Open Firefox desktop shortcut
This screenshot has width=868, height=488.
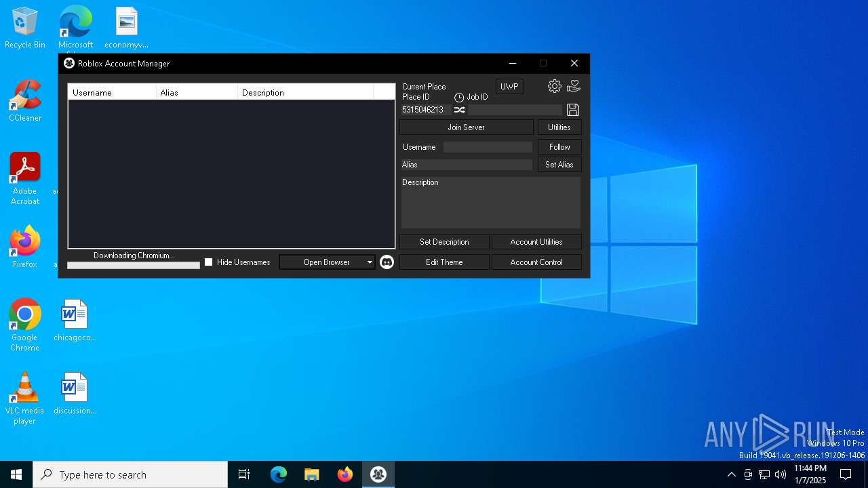pos(25,247)
